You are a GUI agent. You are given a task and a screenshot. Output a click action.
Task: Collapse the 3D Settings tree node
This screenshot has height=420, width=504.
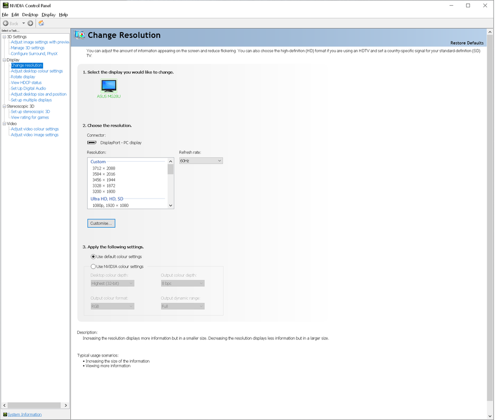click(5, 37)
